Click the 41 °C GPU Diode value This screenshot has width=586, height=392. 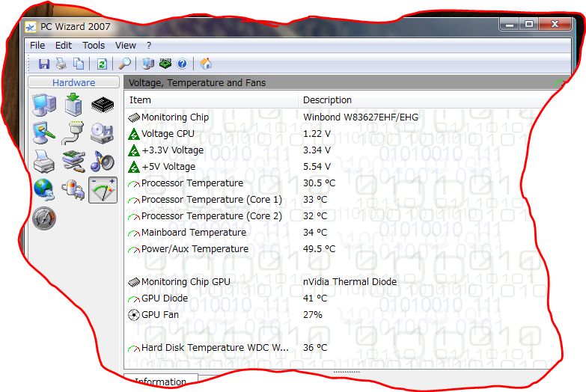point(315,298)
